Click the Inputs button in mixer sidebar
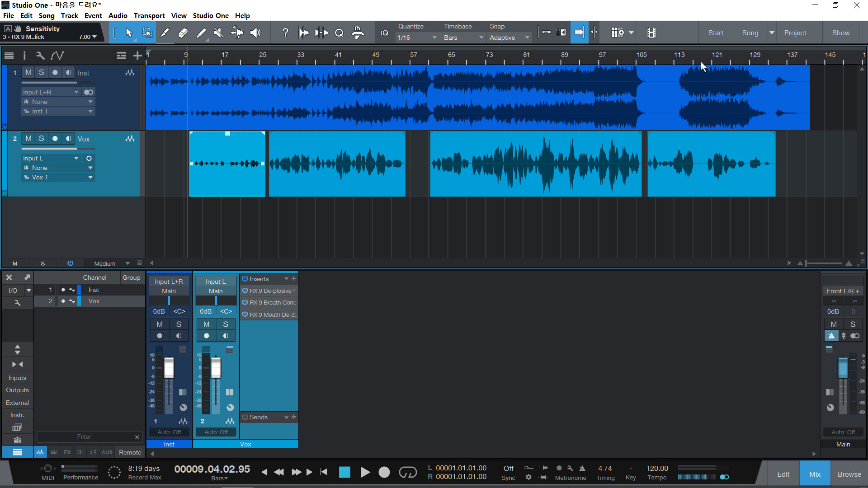 click(x=17, y=378)
